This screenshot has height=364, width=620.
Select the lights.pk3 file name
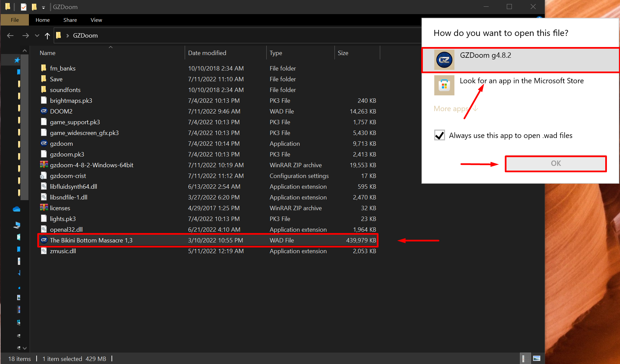63,219
